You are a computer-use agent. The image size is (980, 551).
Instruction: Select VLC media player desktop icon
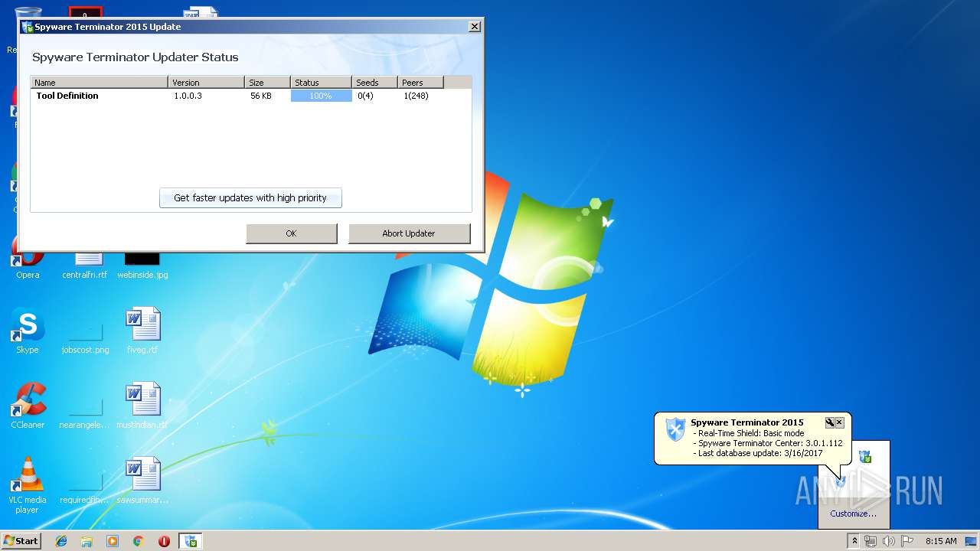point(28,485)
